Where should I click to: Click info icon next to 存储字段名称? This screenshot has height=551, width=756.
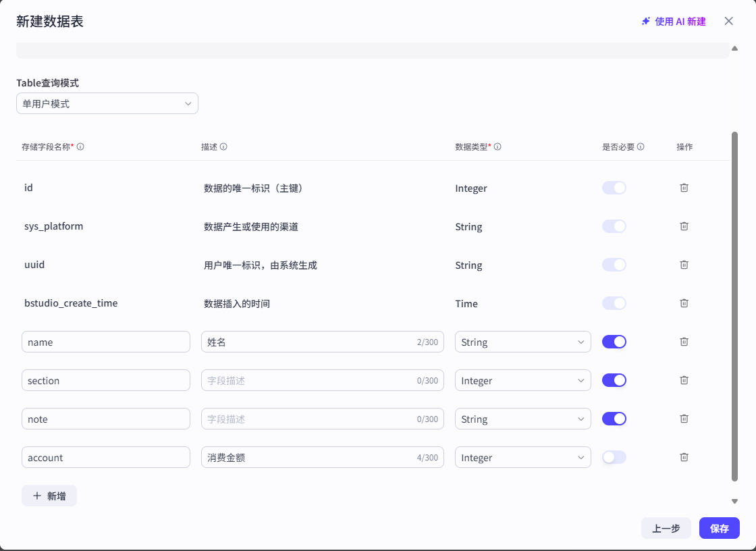coord(80,147)
